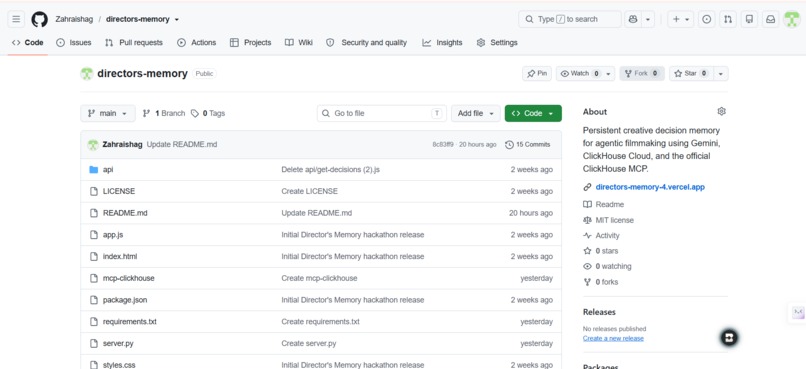
Task: Open the Wiki tab
Action: [x=299, y=43]
